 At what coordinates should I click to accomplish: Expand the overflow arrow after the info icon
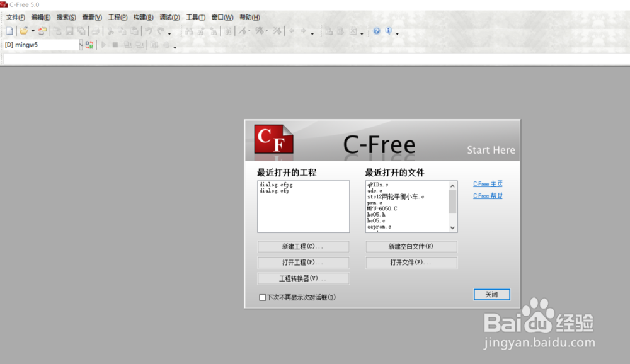click(398, 34)
